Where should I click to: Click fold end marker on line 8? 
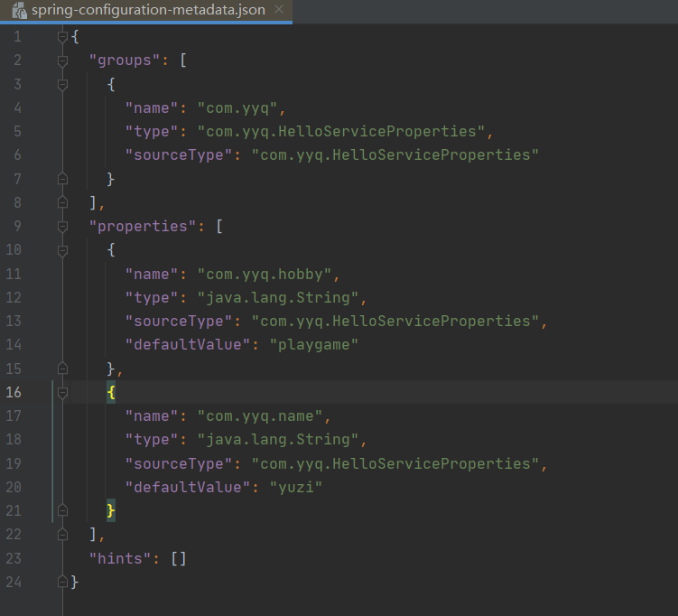point(62,202)
